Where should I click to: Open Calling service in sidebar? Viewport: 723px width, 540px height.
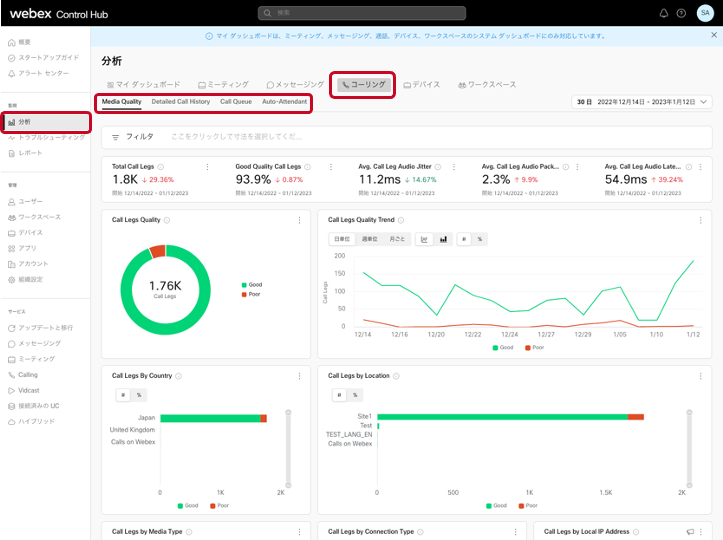click(x=23, y=375)
